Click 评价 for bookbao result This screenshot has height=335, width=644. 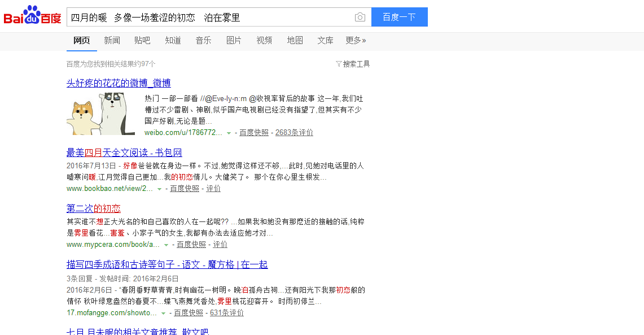click(213, 188)
